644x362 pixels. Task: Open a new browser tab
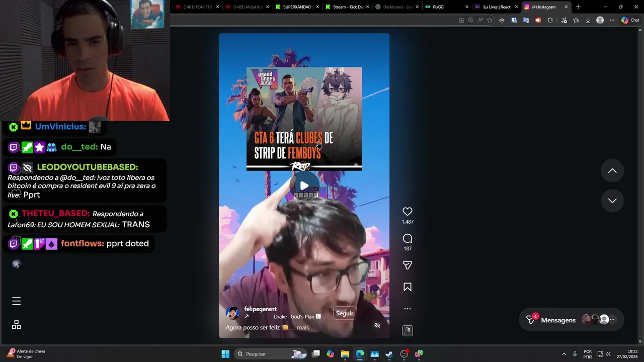tap(578, 7)
